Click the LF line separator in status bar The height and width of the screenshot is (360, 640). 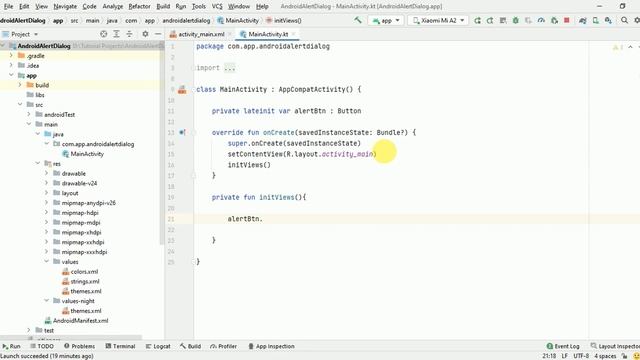[564, 356]
